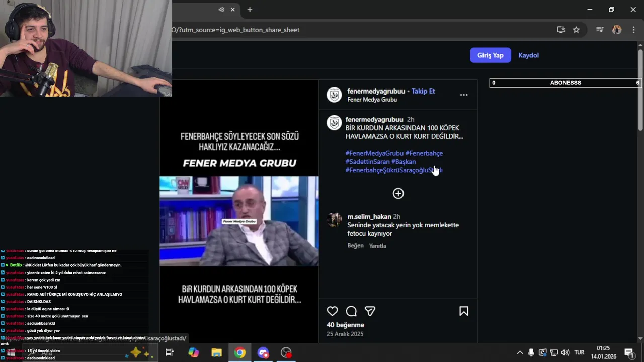
Task: Open the media control icon in Chrome toolbar
Action: point(600,30)
